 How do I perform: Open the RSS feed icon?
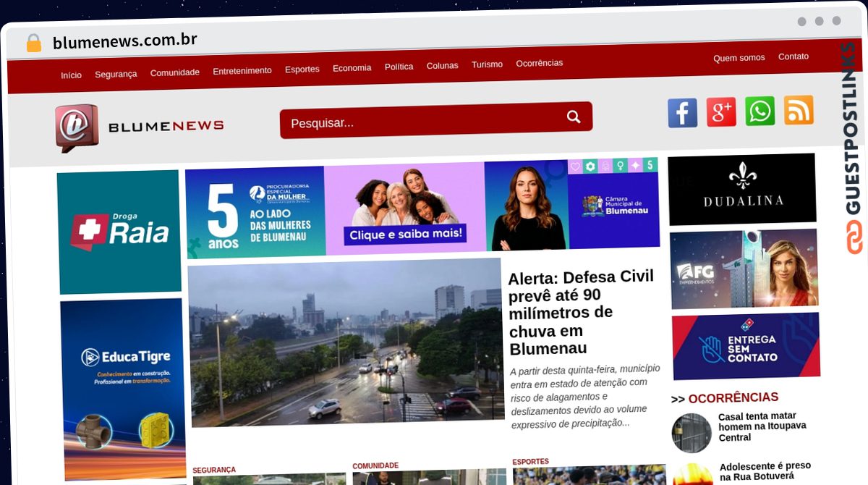pos(799,110)
